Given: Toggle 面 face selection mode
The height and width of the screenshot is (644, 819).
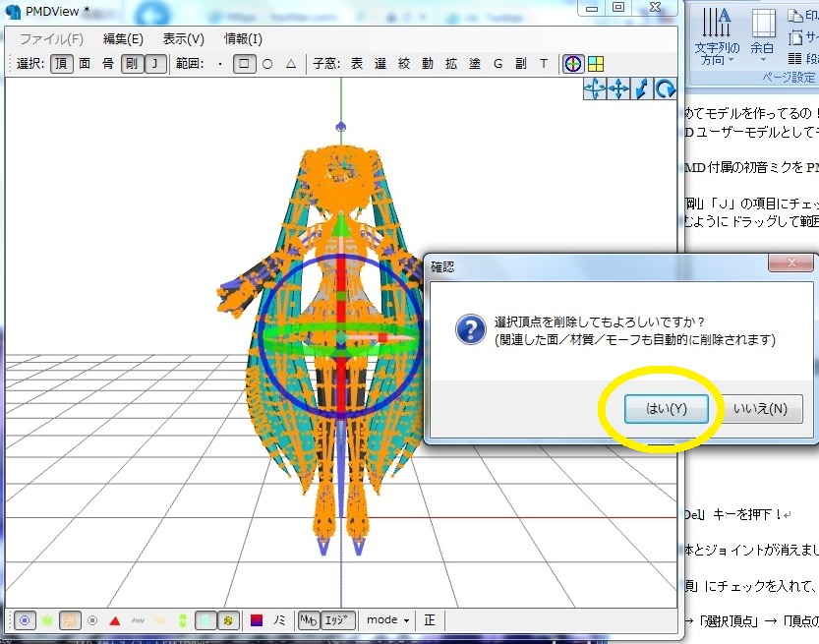Looking at the screenshot, I should click(x=85, y=64).
